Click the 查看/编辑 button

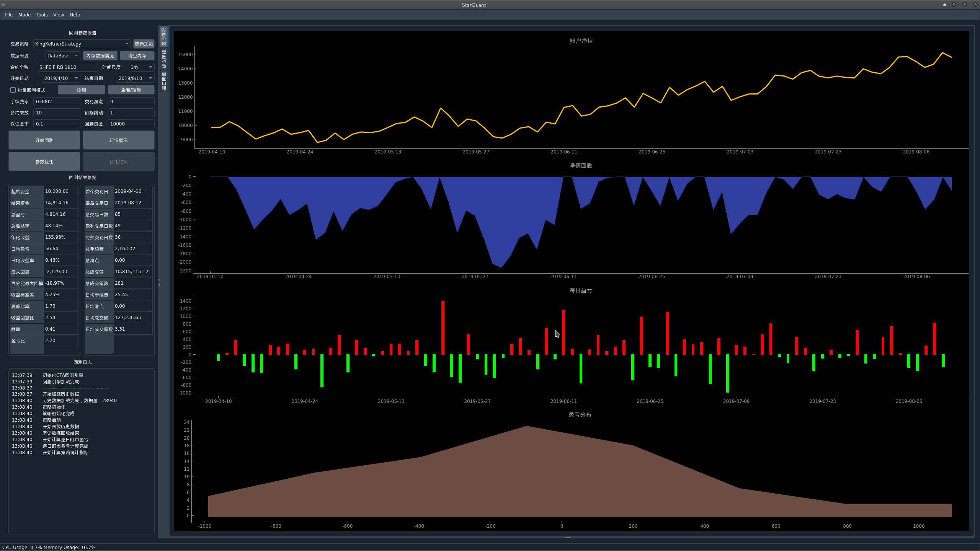tap(131, 90)
